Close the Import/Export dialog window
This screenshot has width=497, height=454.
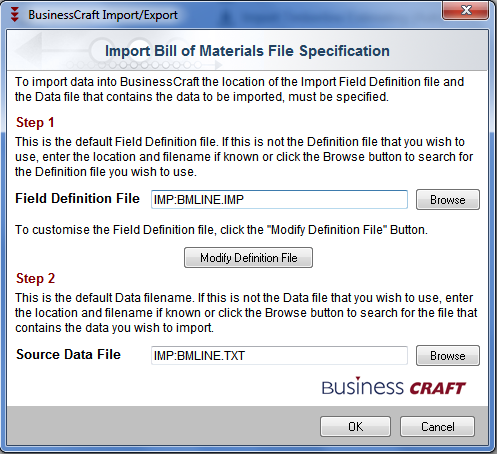[466, 10]
